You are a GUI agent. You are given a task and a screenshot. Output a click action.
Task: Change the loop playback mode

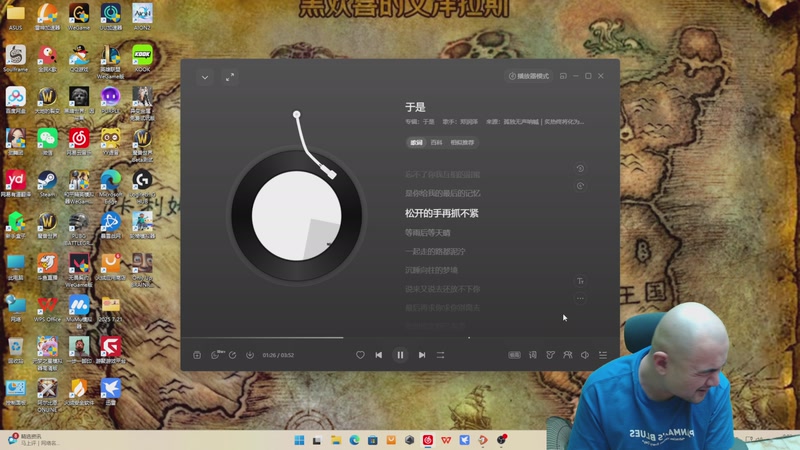(440, 355)
